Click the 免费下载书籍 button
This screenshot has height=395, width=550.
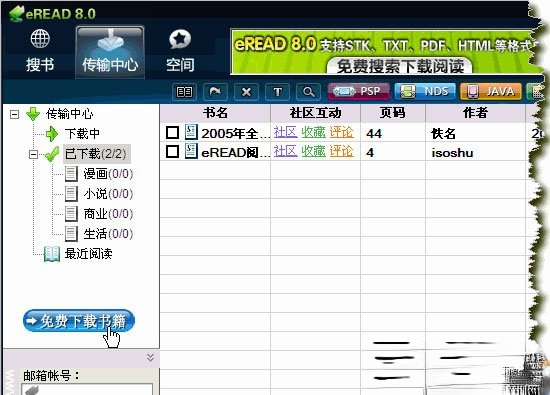click(x=79, y=321)
